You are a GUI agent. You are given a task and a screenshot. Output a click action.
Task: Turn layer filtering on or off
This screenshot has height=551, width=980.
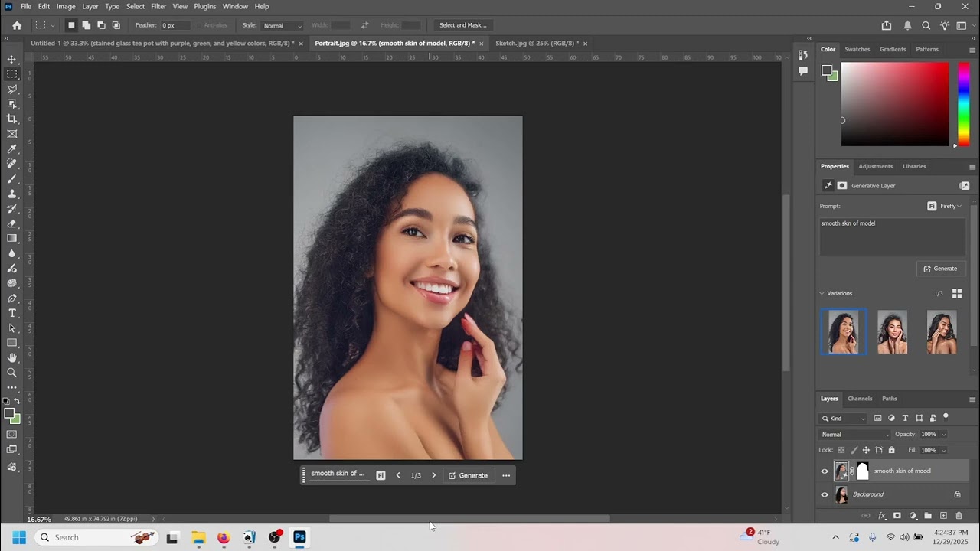[x=946, y=417]
